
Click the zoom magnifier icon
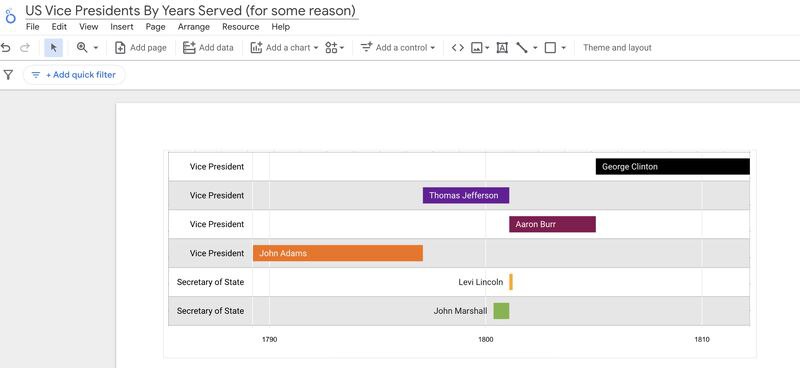coord(82,47)
